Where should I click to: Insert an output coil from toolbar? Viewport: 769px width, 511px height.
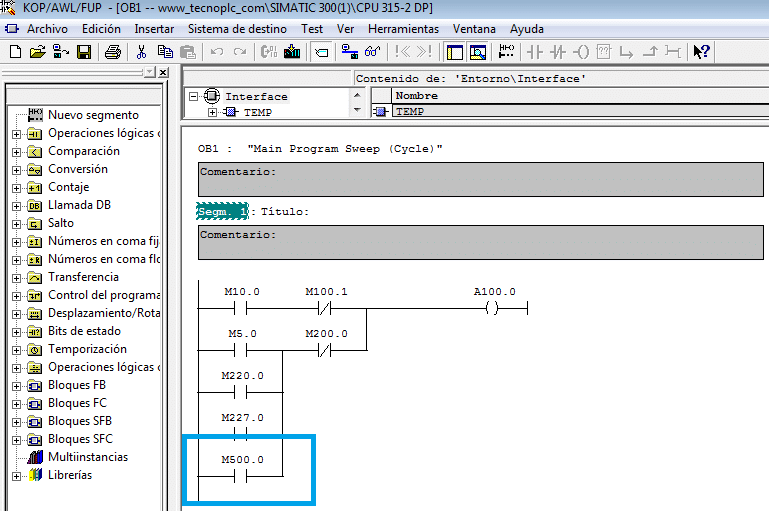coord(581,51)
